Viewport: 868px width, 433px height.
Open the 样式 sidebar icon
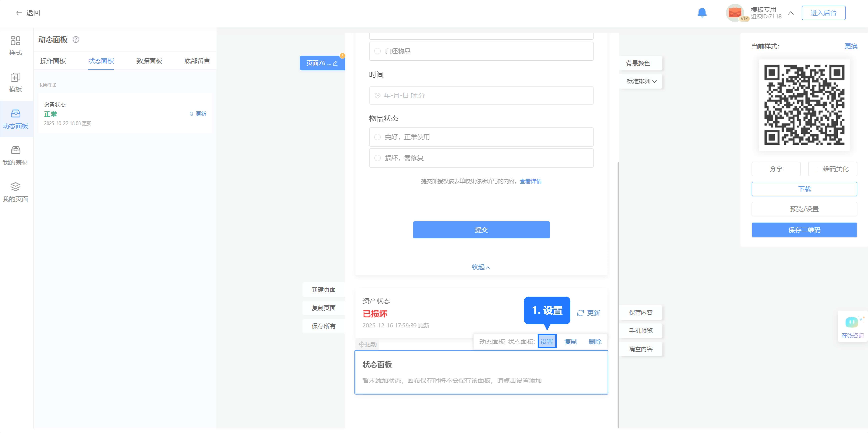coord(15,41)
